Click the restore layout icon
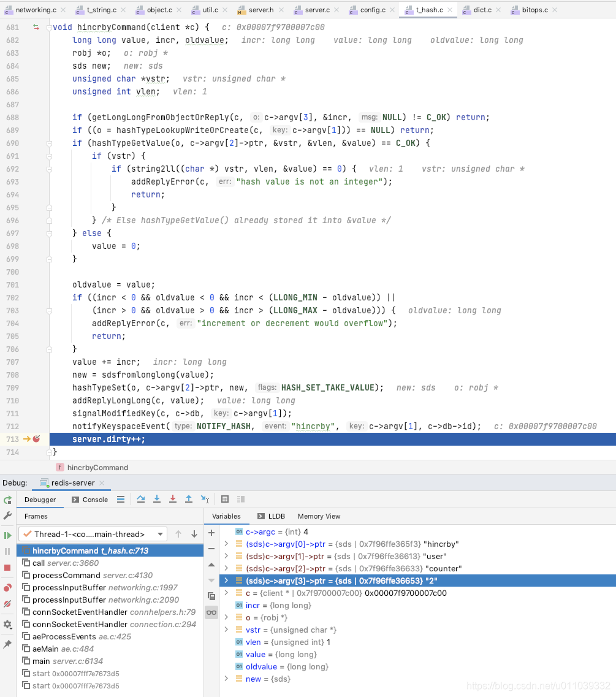The height and width of the screenshot is (697, 616). 241,499
